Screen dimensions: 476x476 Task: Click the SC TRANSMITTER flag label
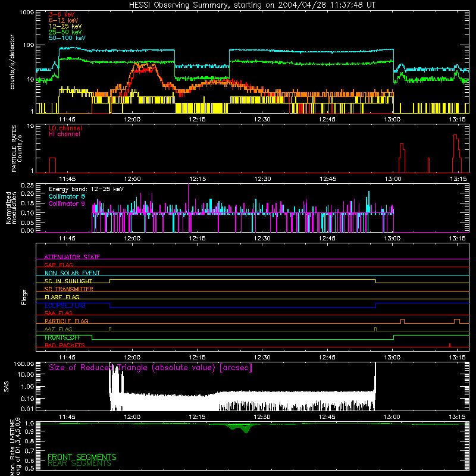point(69,289)
